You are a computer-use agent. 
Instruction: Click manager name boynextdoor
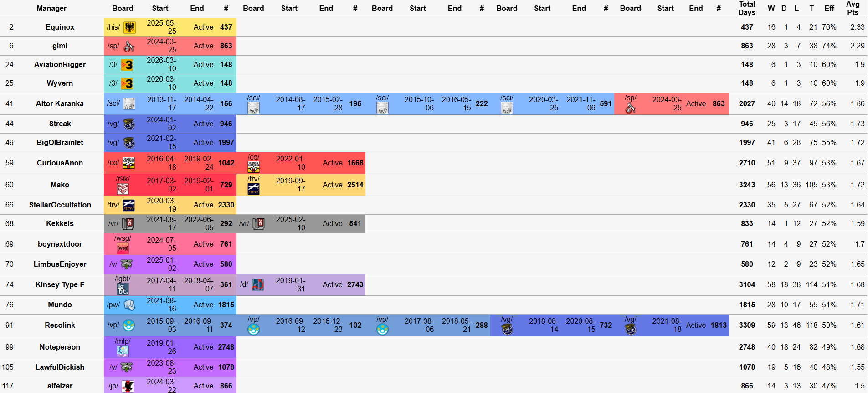[x=60, y=244]
